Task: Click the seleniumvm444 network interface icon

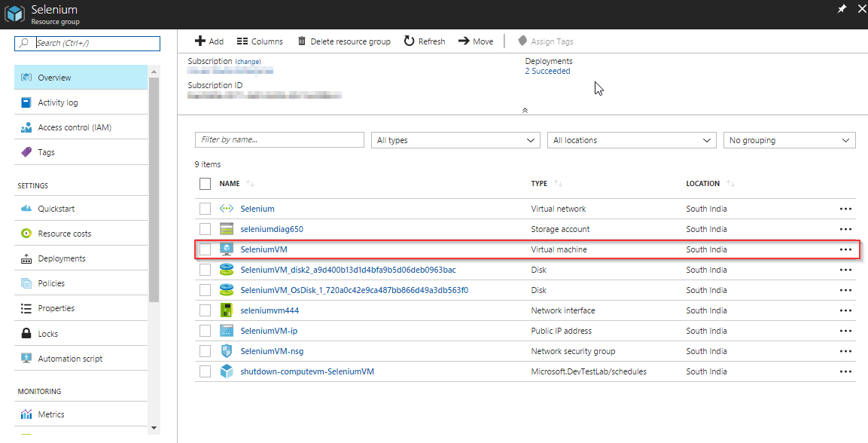Action: pos(227,310)
